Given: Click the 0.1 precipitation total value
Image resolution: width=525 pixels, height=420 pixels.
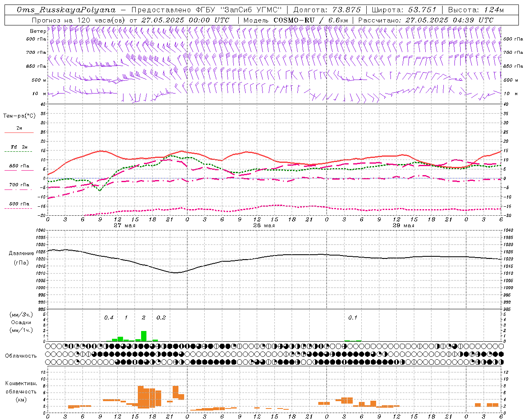Looking at the screenshot, I should [353, 317].
